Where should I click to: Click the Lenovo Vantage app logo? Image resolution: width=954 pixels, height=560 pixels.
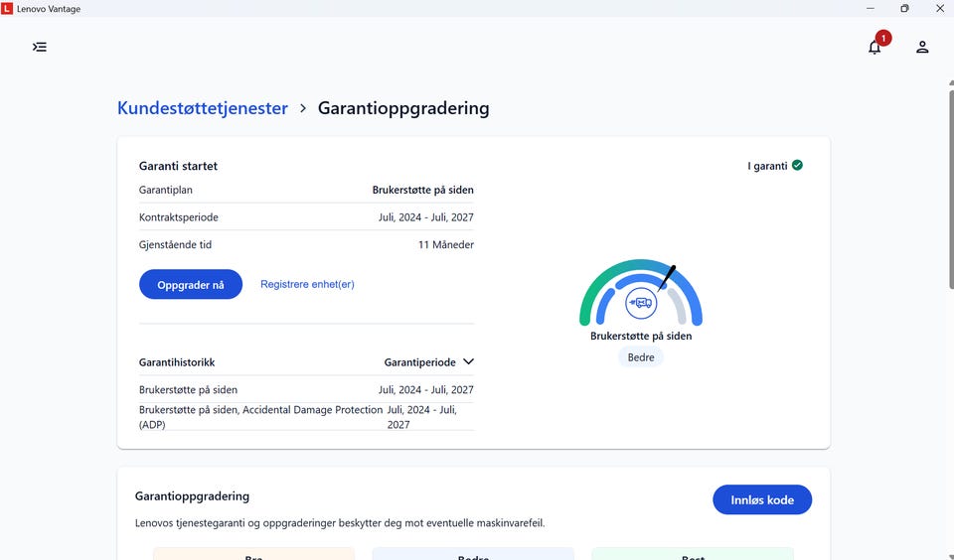pos(7,9)
